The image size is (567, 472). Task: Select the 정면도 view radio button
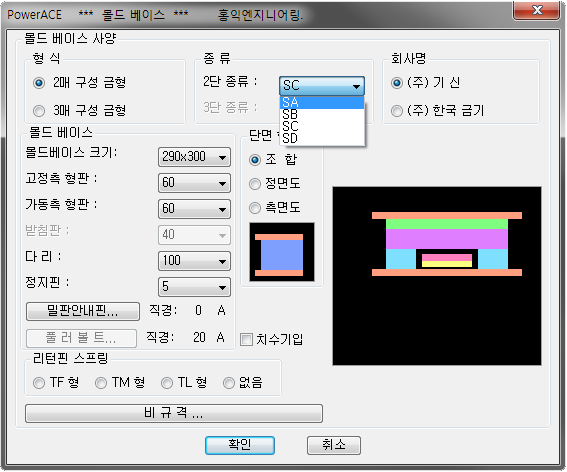pyautogui.click(x=255, y=184)
